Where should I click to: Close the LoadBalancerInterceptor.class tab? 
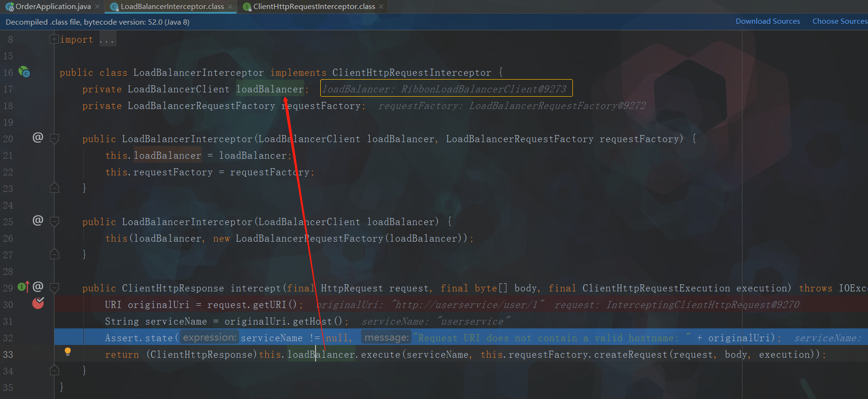click(230, 7)
